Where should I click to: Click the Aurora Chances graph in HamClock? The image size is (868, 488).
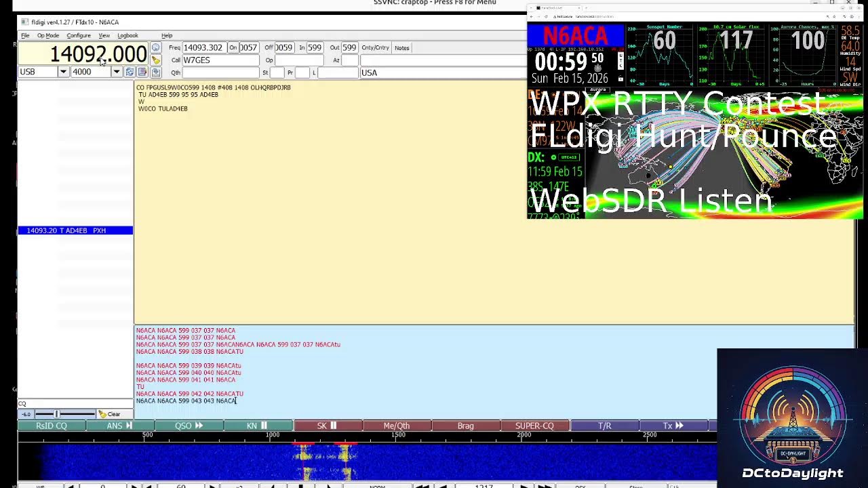[x=803, y=54]
